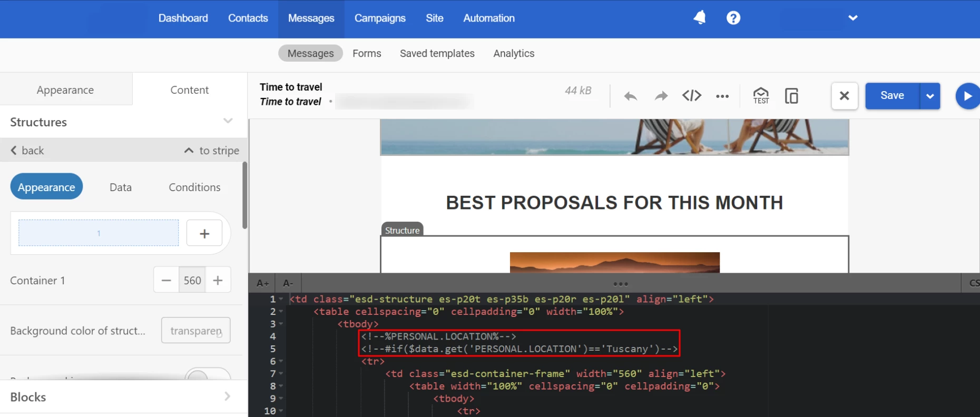Decrease code font size A-
The width and height of the screenshot is (980, 417).
pos(288,283)
